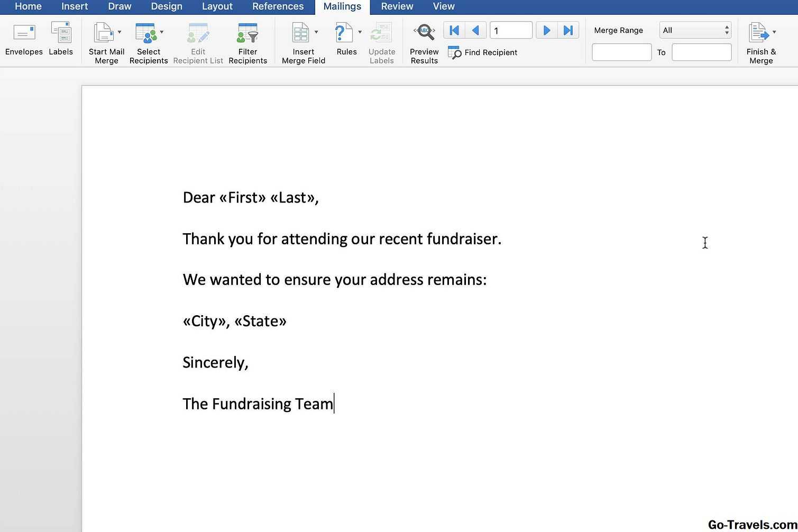The width and height of the screenshot is (798, 532).
Task: Click the Start Mail Merge icon
Action: coord(103,32)
